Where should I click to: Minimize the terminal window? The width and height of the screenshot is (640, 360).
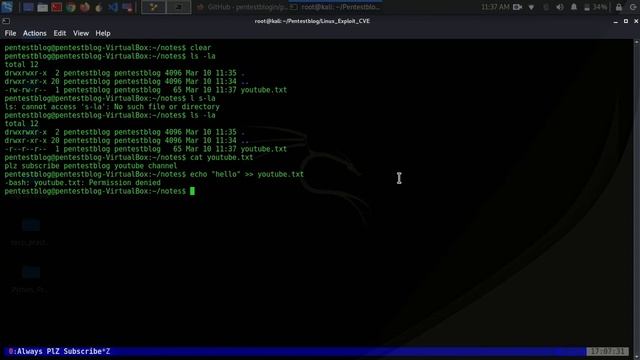616,21
